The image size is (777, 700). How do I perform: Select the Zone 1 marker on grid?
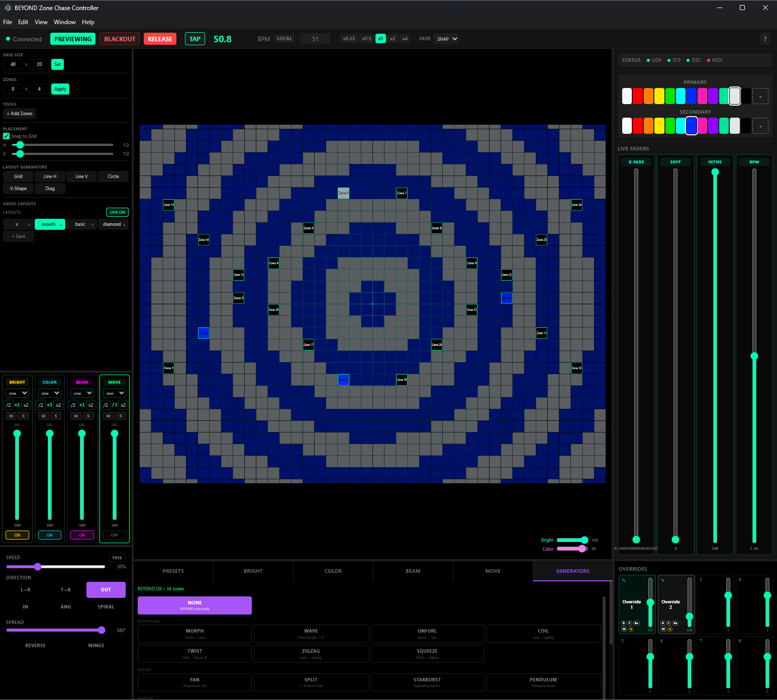tap(168, 368)
